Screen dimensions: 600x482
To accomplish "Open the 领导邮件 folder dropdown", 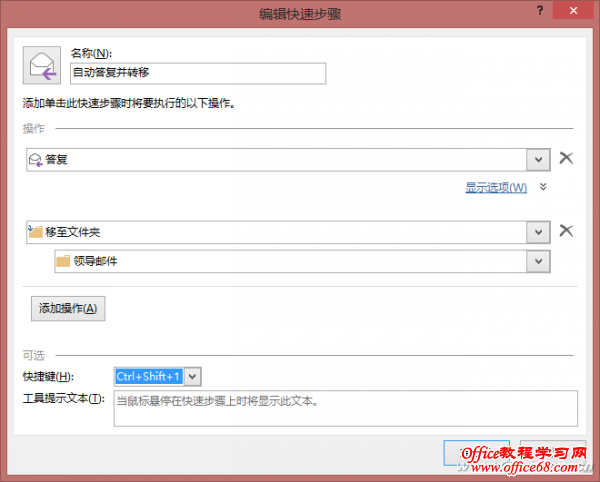I will tap(538, 261).
